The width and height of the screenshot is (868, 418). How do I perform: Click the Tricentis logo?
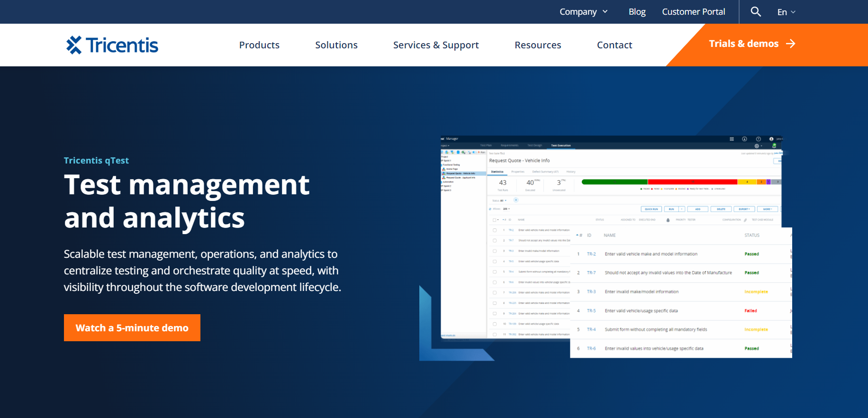pos(112,45)
